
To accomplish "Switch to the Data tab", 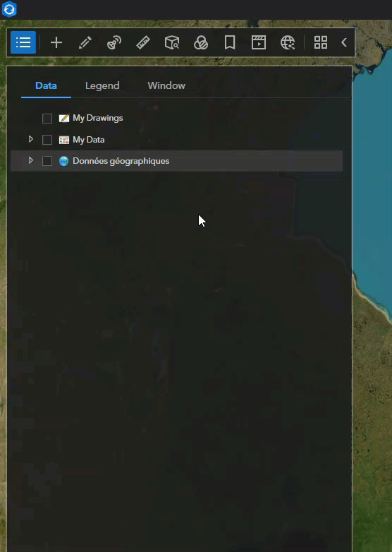I will (46, 85).
